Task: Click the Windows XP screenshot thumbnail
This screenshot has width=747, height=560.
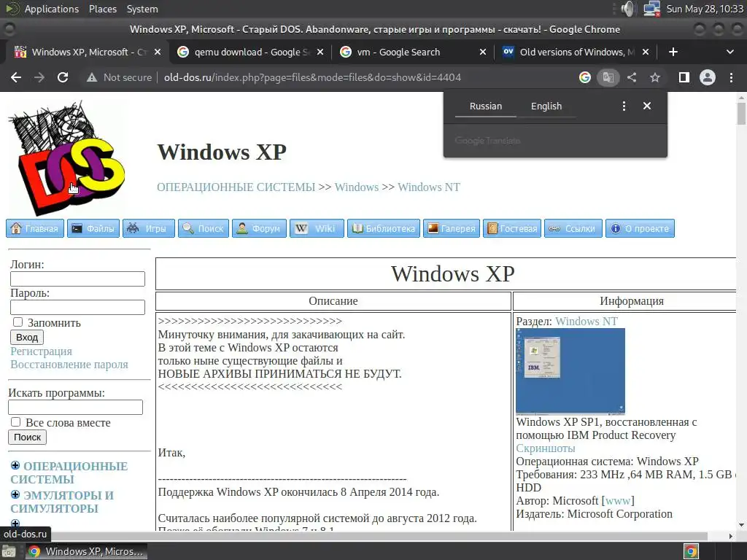Action: (570, 371)
